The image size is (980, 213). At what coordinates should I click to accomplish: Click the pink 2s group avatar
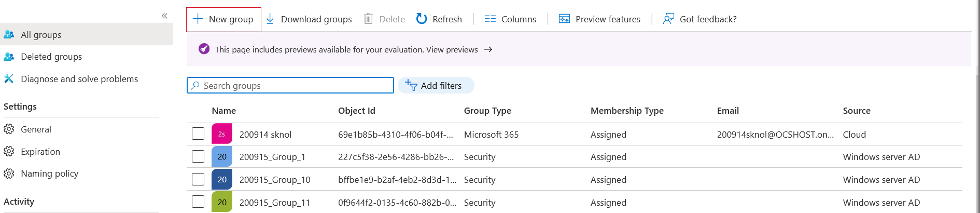(222, 134)
